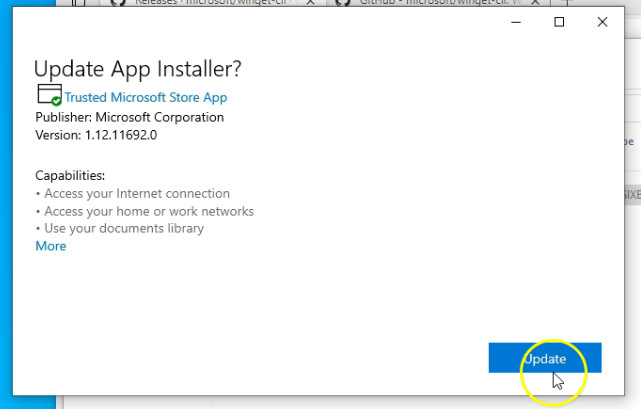The height and width of the screenshot is (409, 641).
Task: Open the Trusted Microsoft Store App link
Action: pyautogui.click(x=146, y=97)
